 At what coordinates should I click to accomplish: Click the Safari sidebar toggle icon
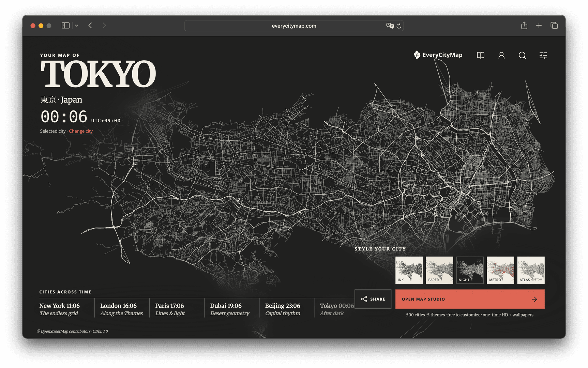65,26
